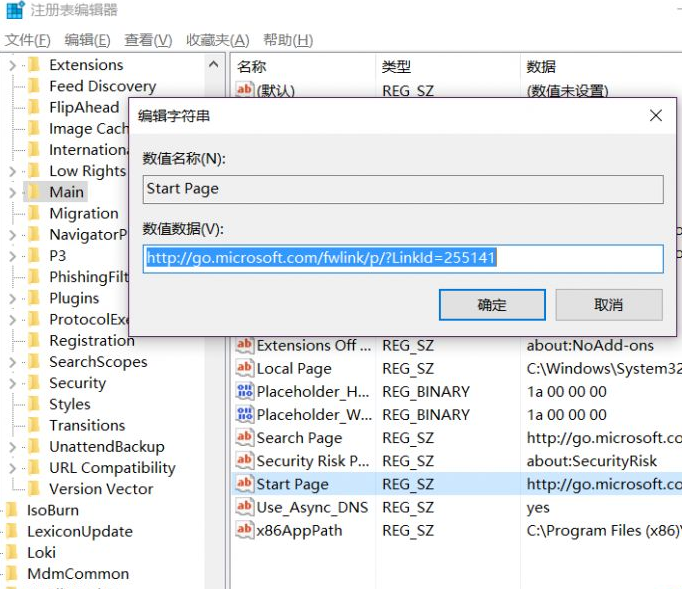Select the FlipAhead folder icon

pyautogui.click(x=34, y=107)
